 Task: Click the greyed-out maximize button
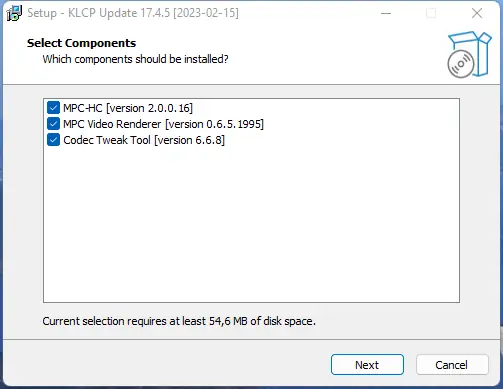431,13
